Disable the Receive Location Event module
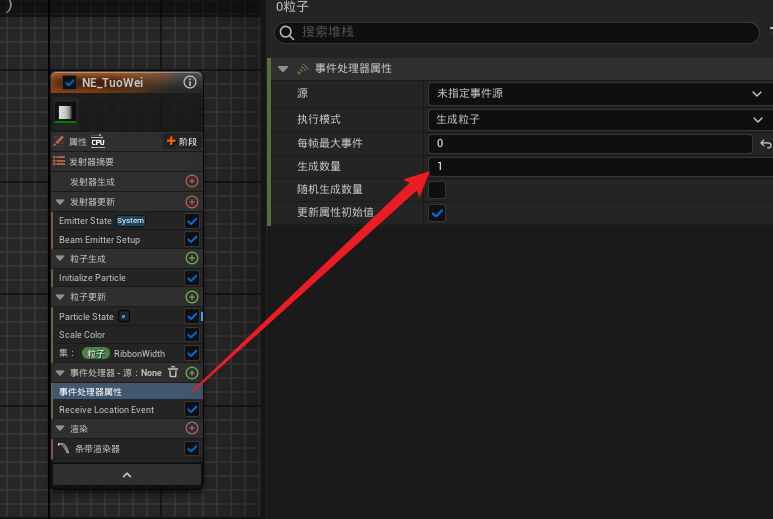This screenshot has width=773, height=519. click(192, 409)
